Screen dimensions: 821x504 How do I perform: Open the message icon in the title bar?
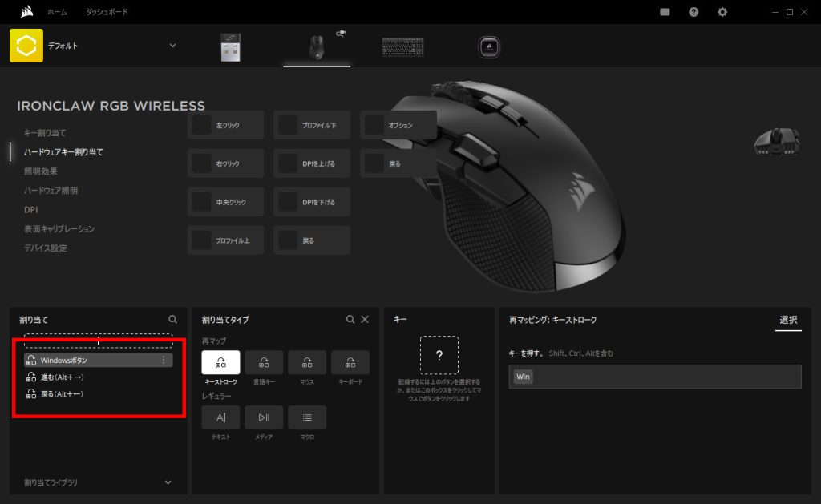coord(665,11)
